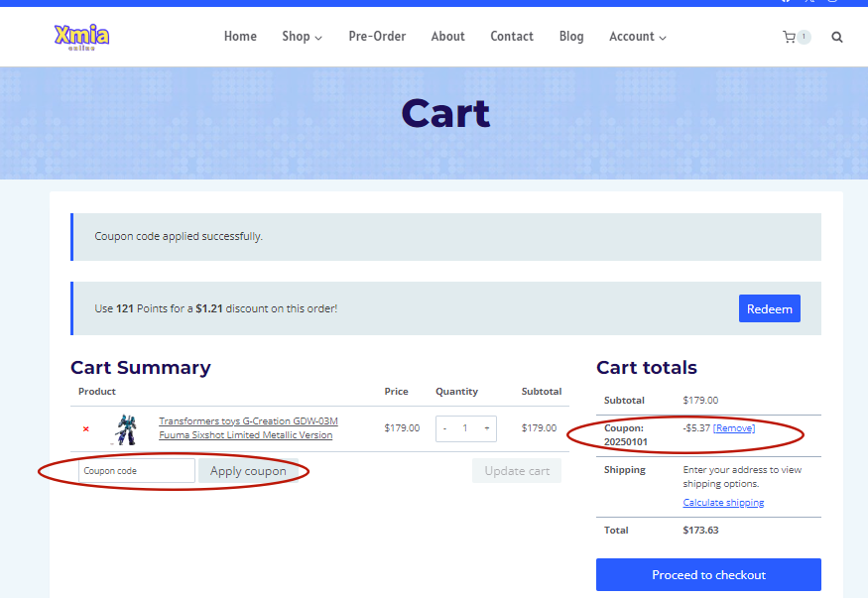Viewport: 868px width, 598px height.
Task: Open Transformers G-Creation GDW-03M product link
Action: pos(248,428)
